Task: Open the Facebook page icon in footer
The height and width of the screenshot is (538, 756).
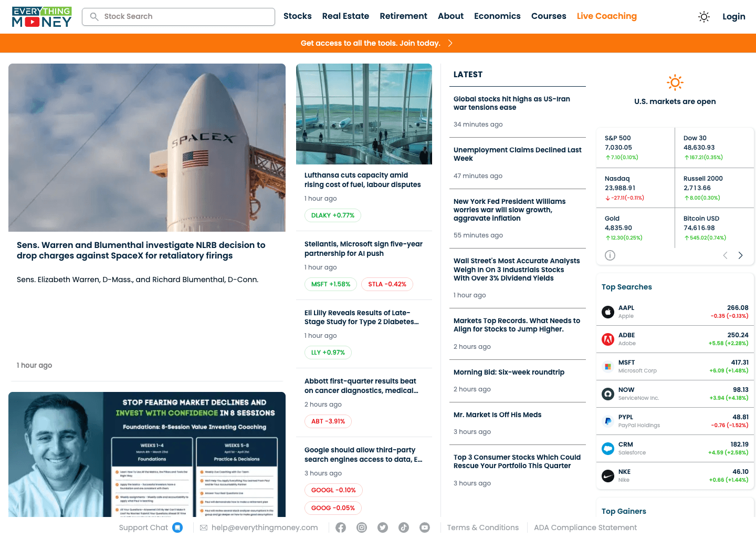Action: pyautogui.click(x=341, y=527)
